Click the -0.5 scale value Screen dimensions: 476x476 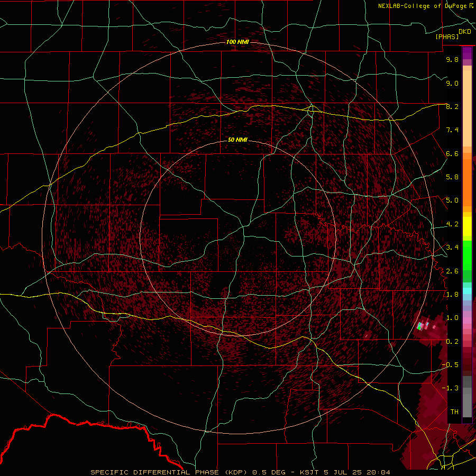click(x=450, y=365)
